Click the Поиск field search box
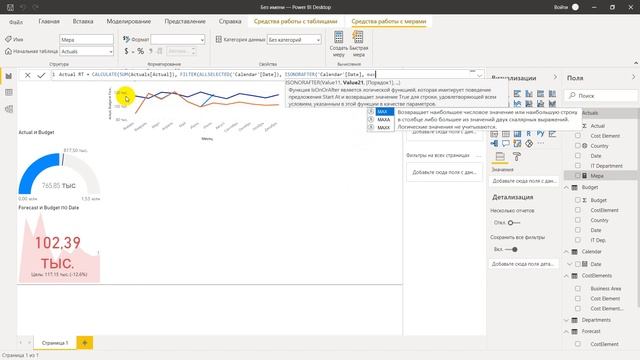Viewport: 640px width, 360px height. click(x=601, y=96)
